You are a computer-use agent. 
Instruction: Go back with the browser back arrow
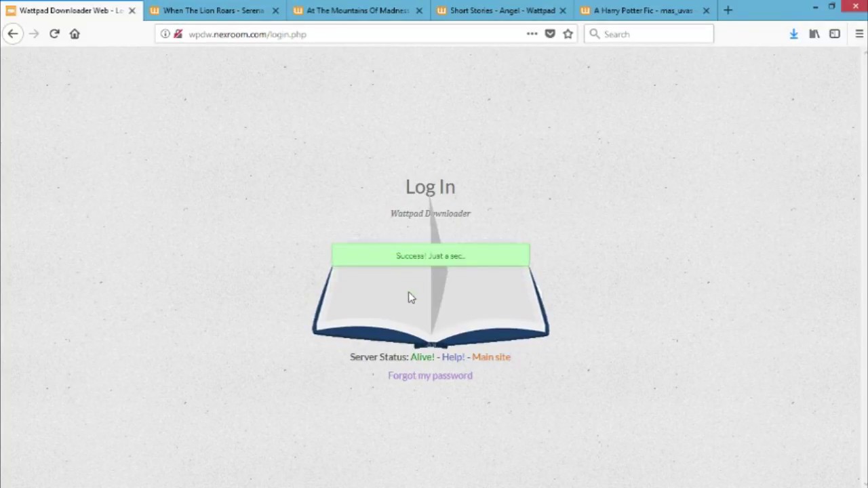click(13, 34)
